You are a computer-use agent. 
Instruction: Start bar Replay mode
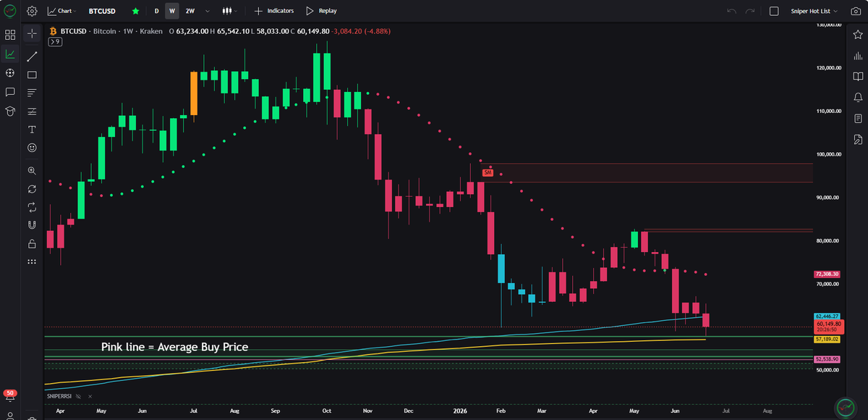pos(321,12)
